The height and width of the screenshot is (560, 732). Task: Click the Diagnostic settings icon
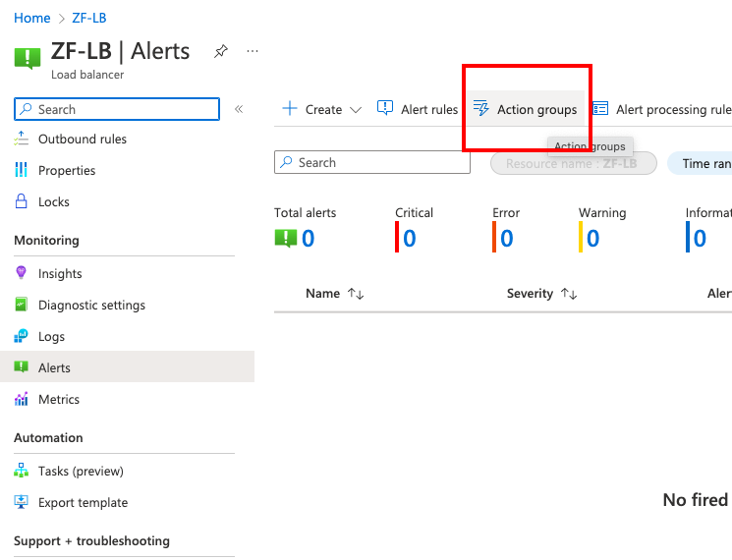(x=21, y=305)
